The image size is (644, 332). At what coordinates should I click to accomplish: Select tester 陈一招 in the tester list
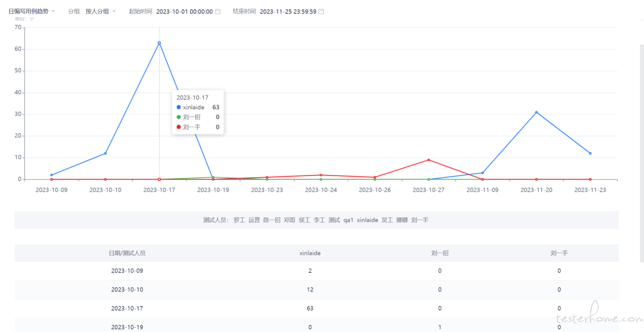(x=272, y=220)
